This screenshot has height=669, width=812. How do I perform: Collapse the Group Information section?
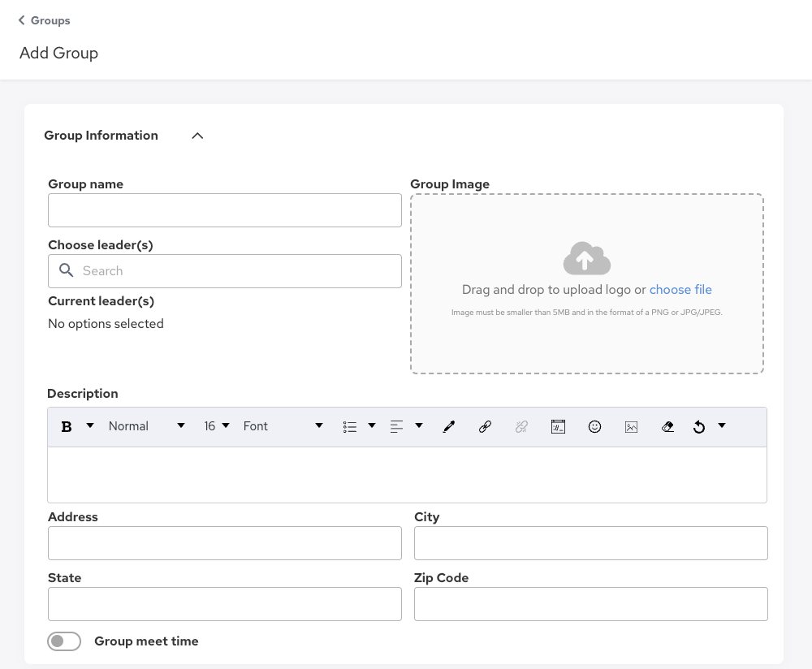click(x=197, y=136)
